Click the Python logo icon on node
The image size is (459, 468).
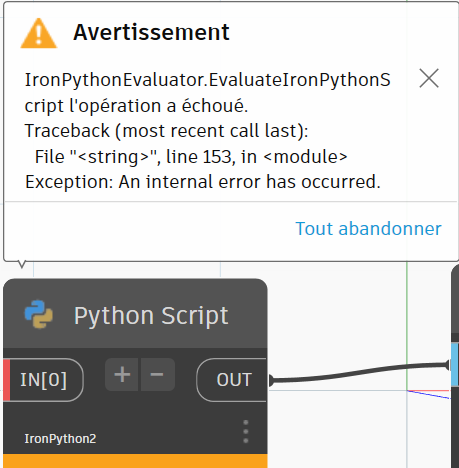tap(39, 314)
